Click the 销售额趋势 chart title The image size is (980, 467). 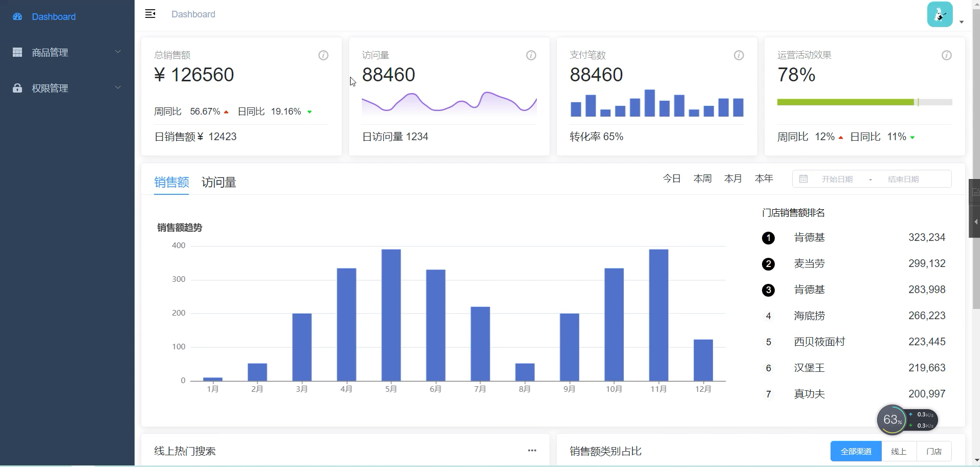pos(180,228)
